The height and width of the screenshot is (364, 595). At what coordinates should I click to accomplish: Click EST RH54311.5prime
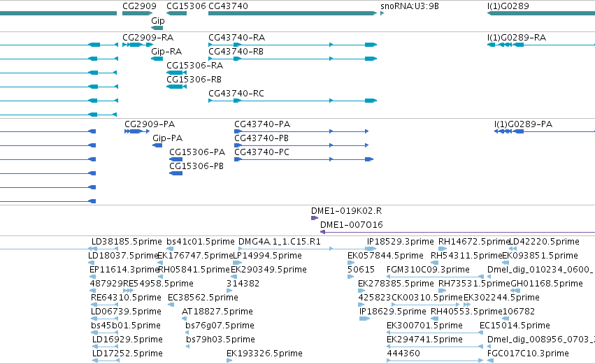466,256
